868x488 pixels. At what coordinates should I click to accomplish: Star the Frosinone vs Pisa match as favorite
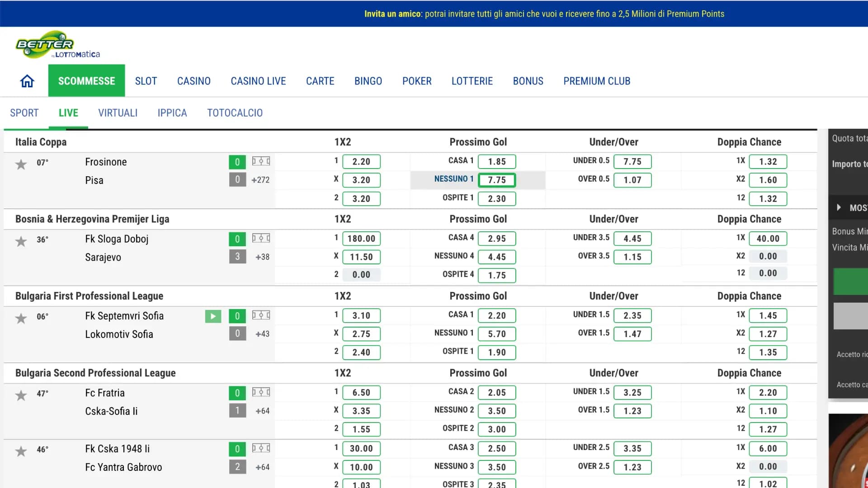(x=21, y=164)
